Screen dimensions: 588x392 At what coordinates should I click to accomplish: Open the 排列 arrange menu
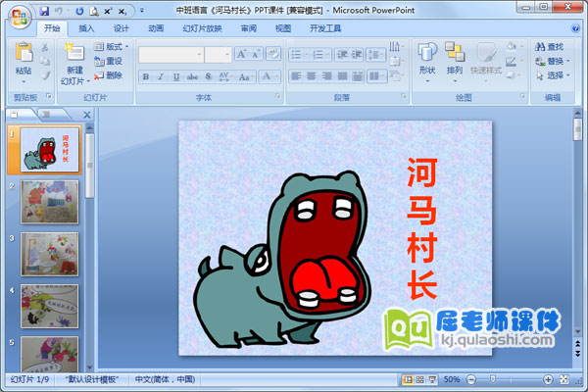pyautogui.click(x=455, y=60)
